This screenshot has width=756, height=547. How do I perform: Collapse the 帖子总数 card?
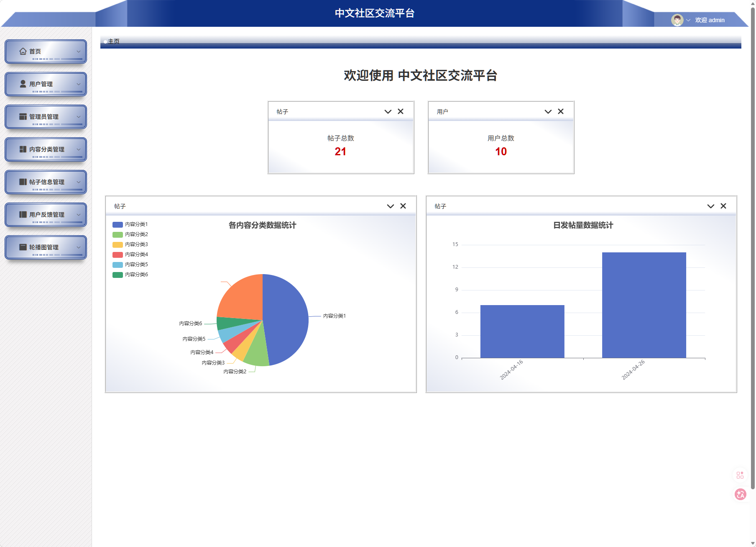[x=388, y=112]
